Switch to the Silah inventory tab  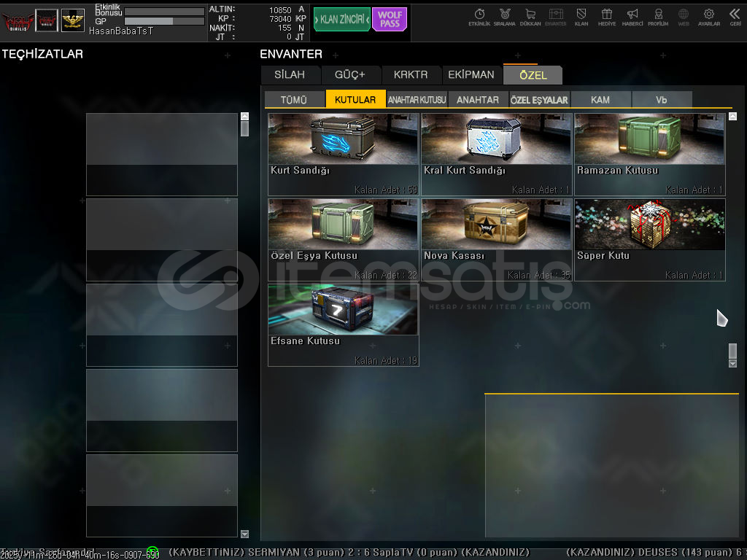click(x=290, y=74)
